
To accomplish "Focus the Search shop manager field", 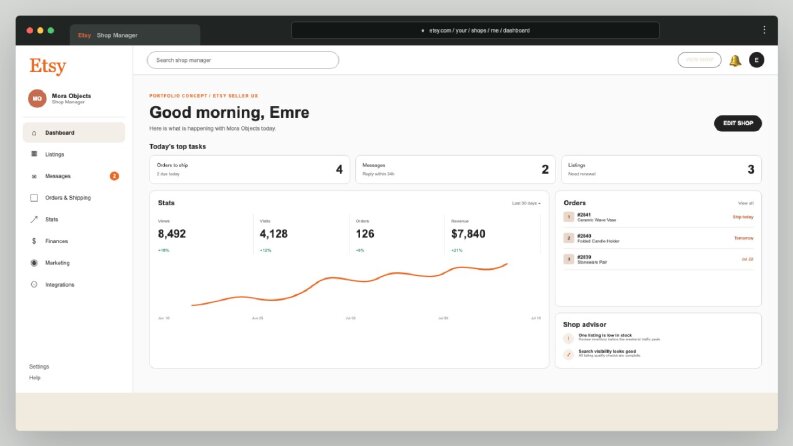I will 243,60.
